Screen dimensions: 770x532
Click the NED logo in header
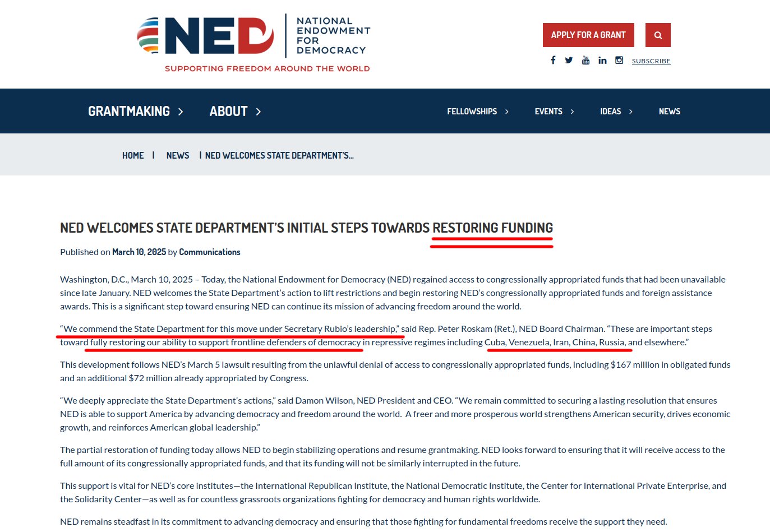point(253,44)
